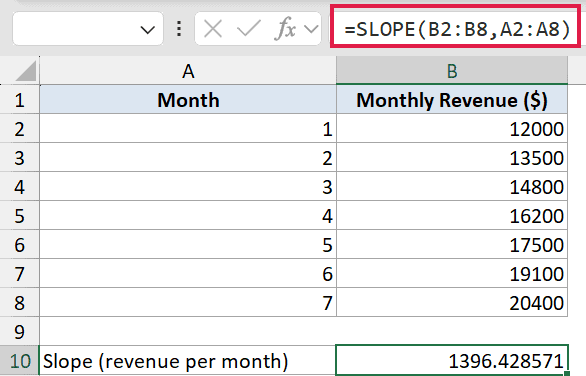Select cell with month value 4
The width and height of the screenshot is (586, 376).
click(188, 215)
